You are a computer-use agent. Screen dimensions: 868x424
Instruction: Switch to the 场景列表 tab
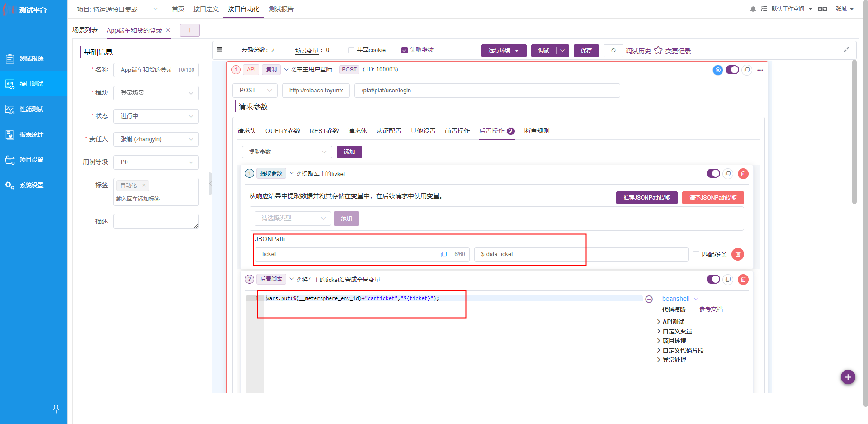[x=85, y=30]
